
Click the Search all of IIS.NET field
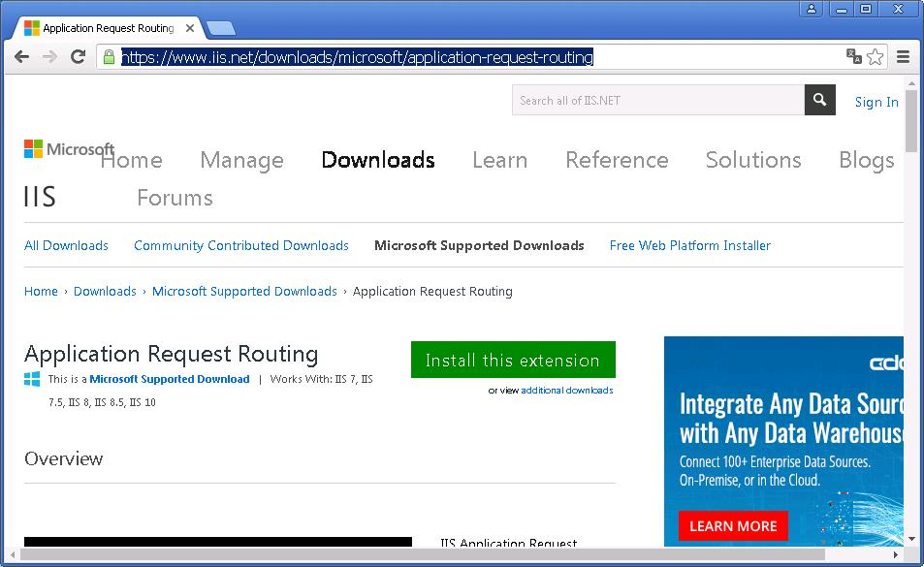pyautogui.click(x=658, y=100)
